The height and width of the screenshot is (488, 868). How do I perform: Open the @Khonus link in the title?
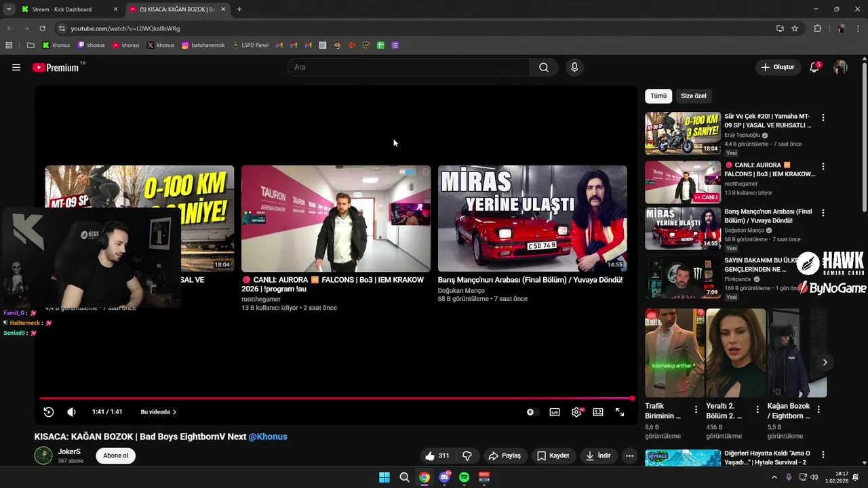tap(268, 436)
